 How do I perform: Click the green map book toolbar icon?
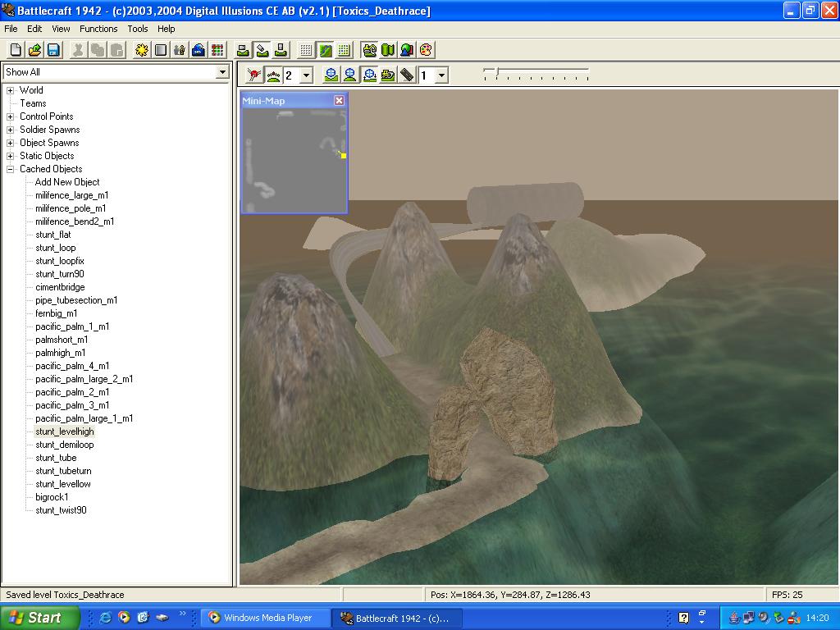click(x=388, y=50)
